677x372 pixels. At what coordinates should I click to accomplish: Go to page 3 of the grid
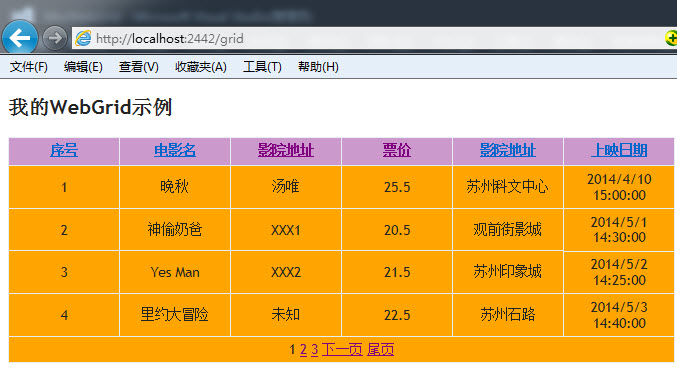pyautogui.click(x=314, y=350)
